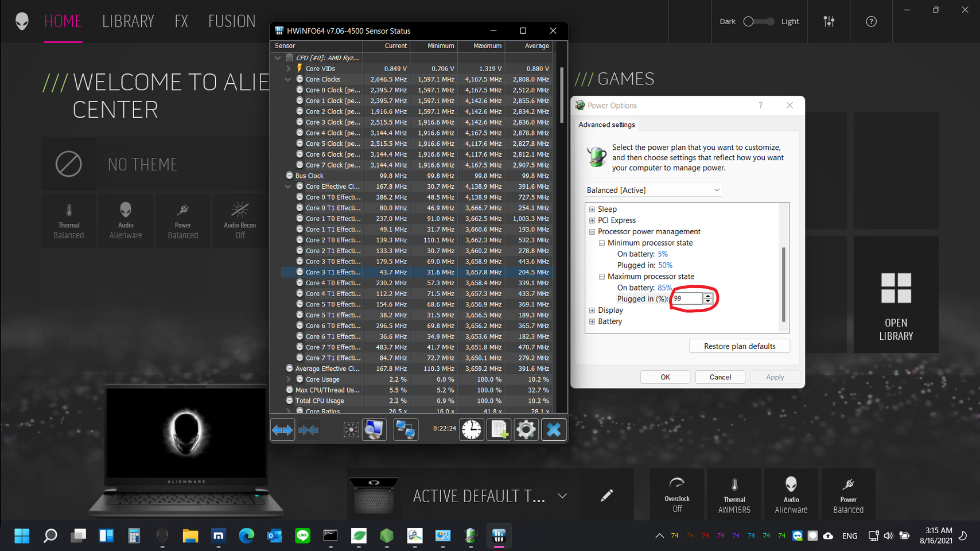Switch to FUSION tab

point(232,21)
